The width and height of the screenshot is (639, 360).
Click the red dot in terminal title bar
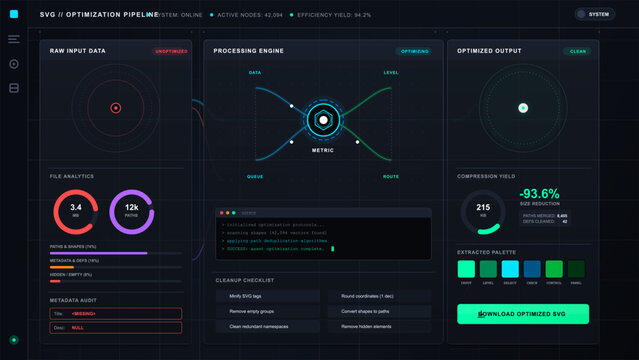[222, 213]
